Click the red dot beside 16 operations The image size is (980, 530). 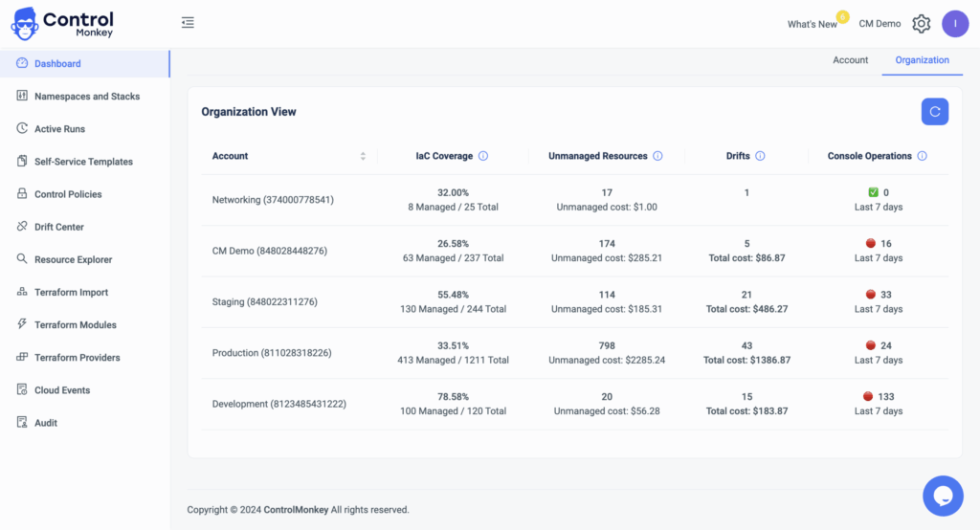870,243
